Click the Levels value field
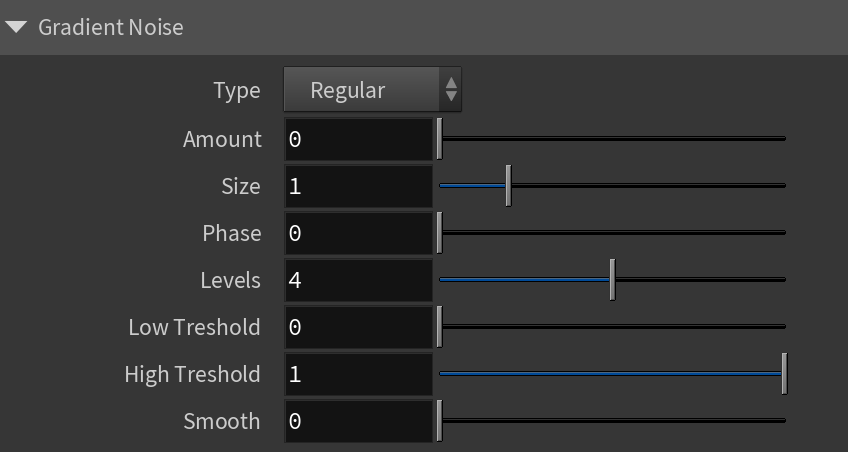The width and height of the screenshot is (848, 452). tap(359, 281)
